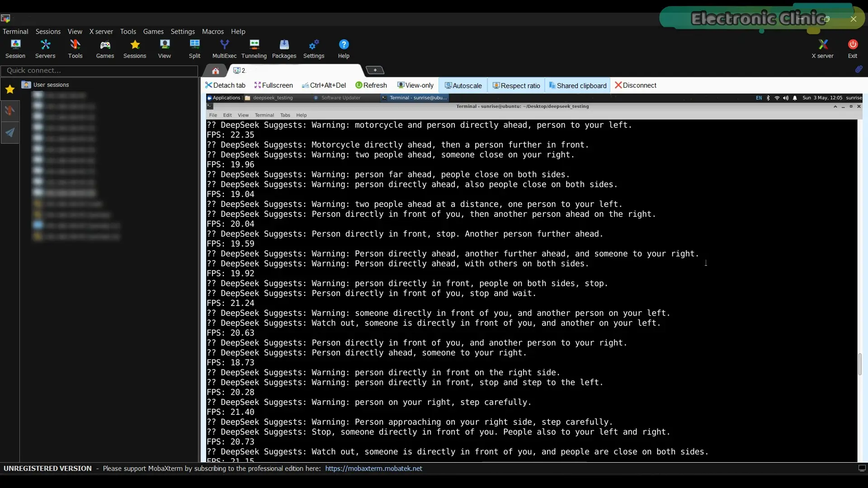
Task: Click the Exit power icon
Action: [853, 49]
